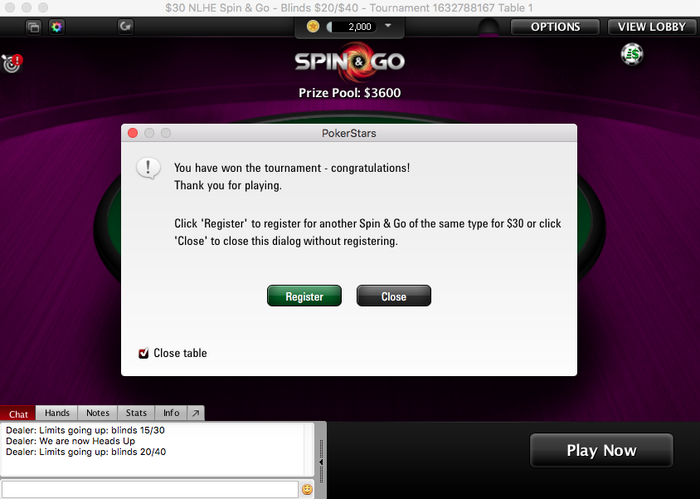Open the emoji smiley picker
This screenshot has height=499, width=700.
(x=307, y=490)
